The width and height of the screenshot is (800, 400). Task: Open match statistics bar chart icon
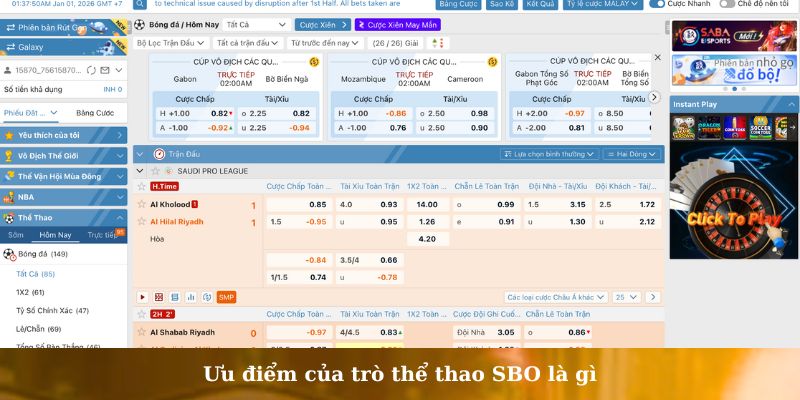coord(191,297)
